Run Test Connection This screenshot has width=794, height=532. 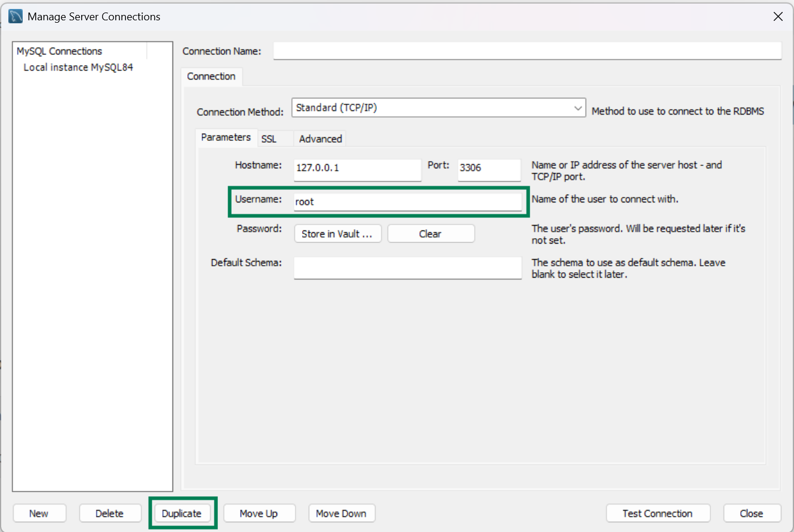(657, 513)
